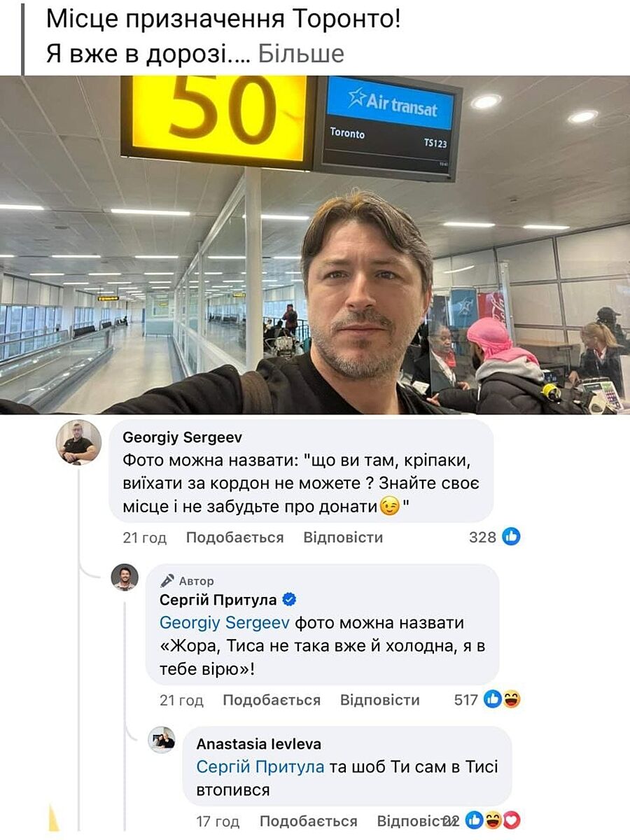This screenshot has width=630, height=840.
Task: View the 517 reactions like and haha icons
Action: (503, 699)
